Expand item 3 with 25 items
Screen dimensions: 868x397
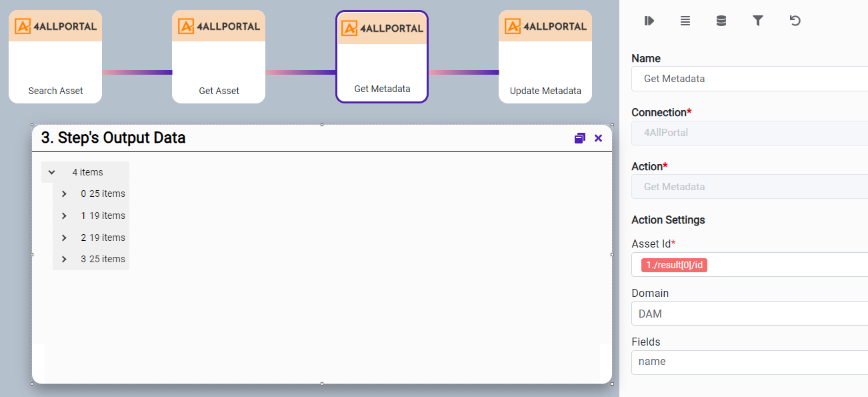tap(64, 260)
